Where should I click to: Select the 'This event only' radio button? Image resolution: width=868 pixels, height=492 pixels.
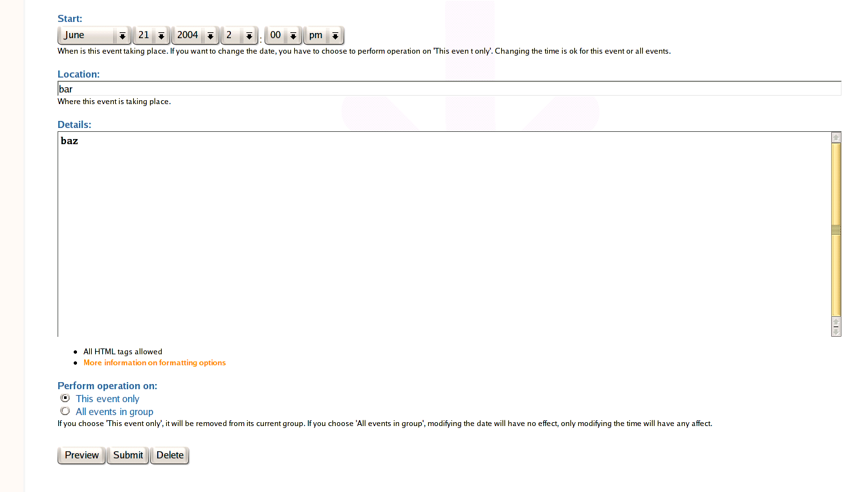tap(65, 398)
